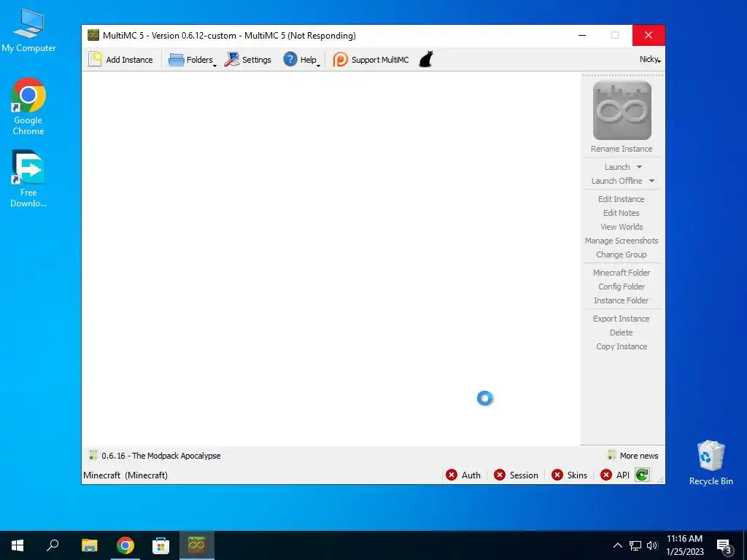Click the Skins status error icon
Image resolution: width=747 pixels, height=560 pixels.
pyautogui.click(x=557, y=475)
